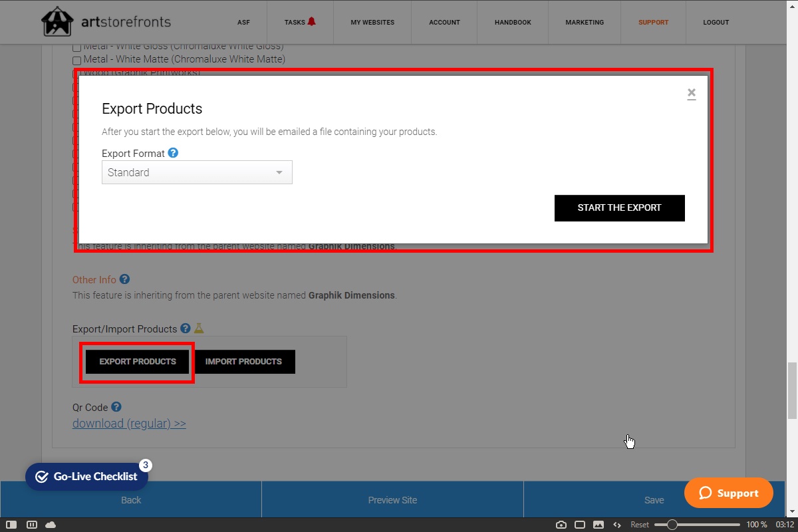Click the help icon beside Export Format
The image size is (798, 532).
173,153
